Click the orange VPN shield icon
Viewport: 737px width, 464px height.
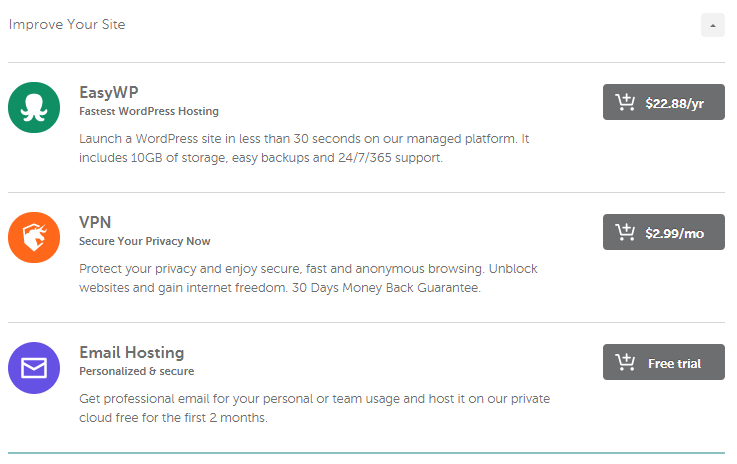[34, 237]
